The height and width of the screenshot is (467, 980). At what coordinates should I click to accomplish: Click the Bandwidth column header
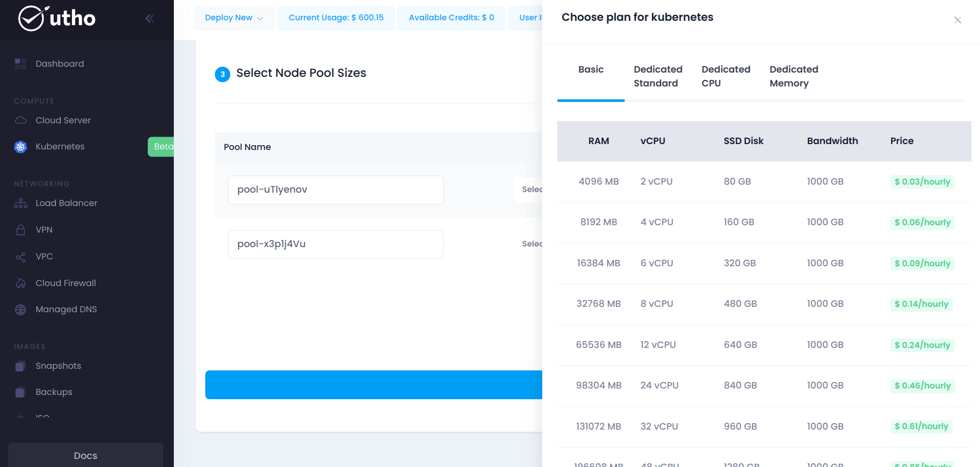pyautogui.click(x=832, y=141)
